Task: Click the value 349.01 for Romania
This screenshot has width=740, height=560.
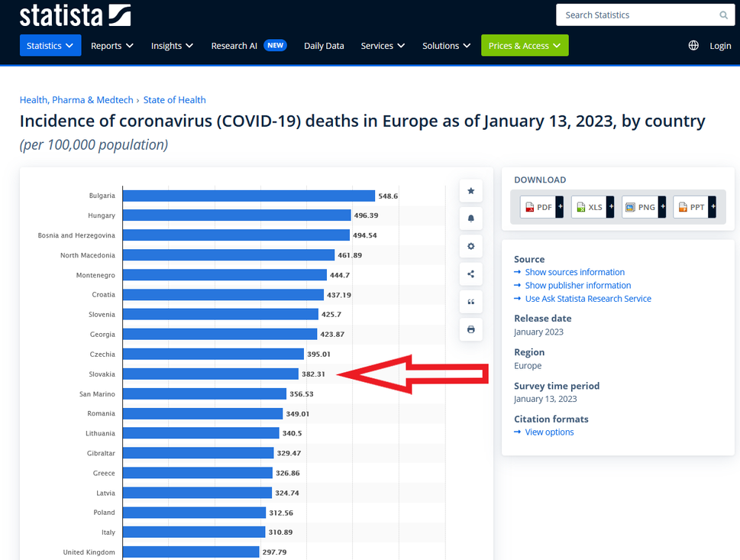Action: click(298, 413)
